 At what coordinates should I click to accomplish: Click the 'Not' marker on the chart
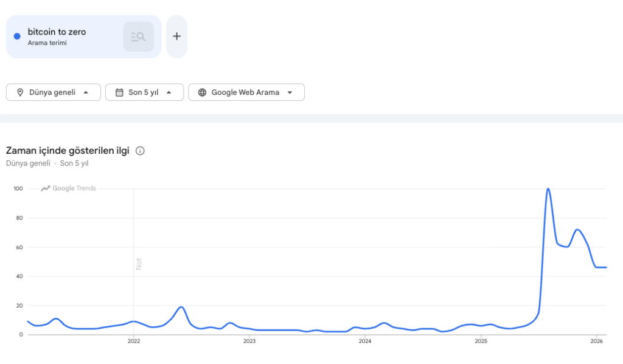(138, 264)
